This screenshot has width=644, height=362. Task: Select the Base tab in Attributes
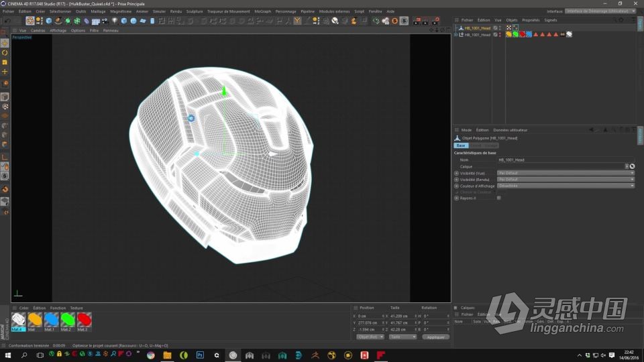pyautogui.click(x=461, y=145)
